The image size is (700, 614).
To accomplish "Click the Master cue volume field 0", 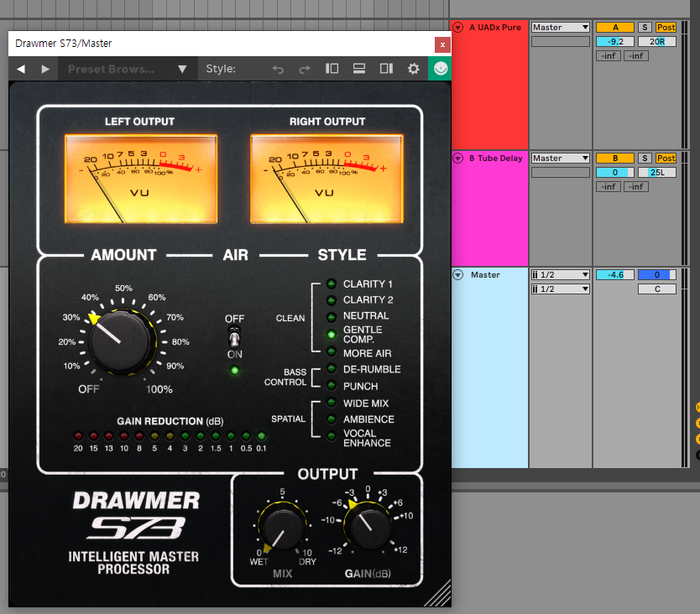I will [x=656, y=274].
